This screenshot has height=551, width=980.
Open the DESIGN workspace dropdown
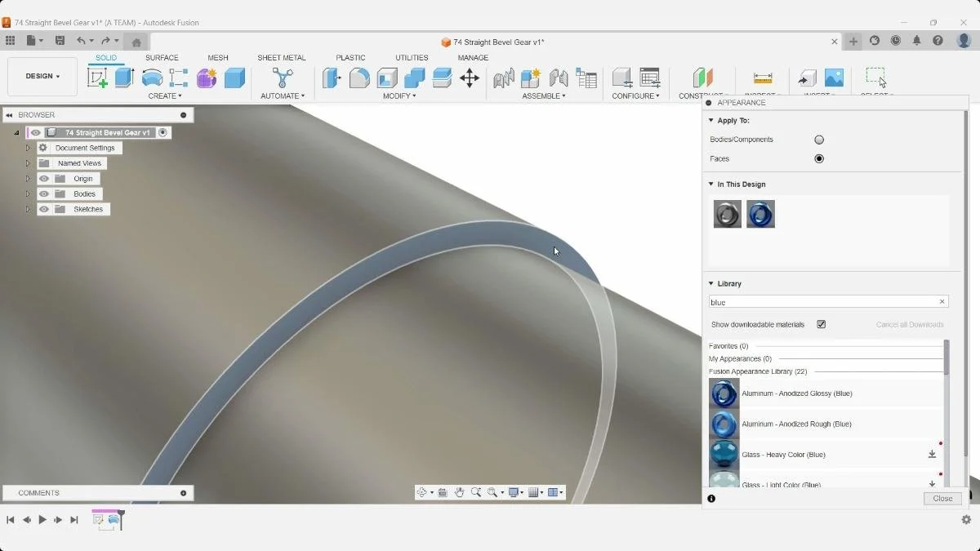tap(42, 77)
